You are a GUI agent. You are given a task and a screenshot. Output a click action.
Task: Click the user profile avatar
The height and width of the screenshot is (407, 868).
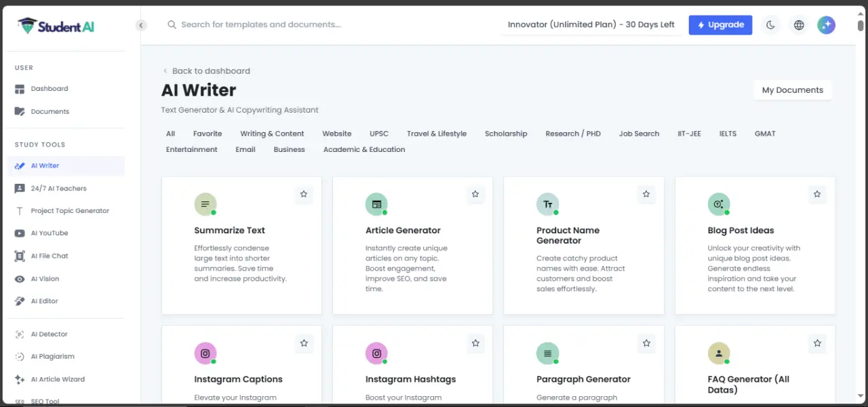tap(826, 25)
